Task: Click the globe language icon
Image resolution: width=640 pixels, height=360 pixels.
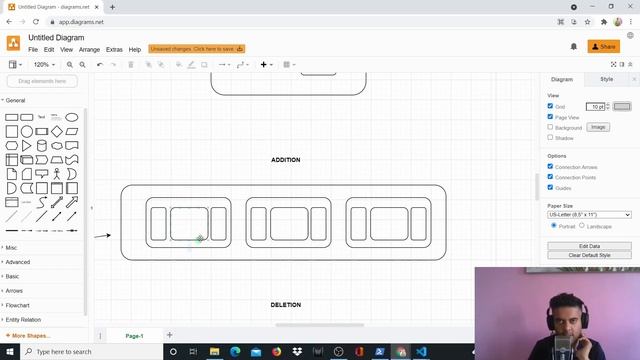Action: [630, 36]
